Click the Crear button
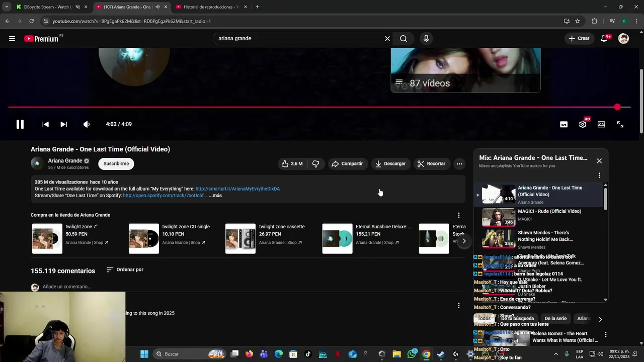The height and width of the screenshot is (362, 644). [x=579, y=38]
